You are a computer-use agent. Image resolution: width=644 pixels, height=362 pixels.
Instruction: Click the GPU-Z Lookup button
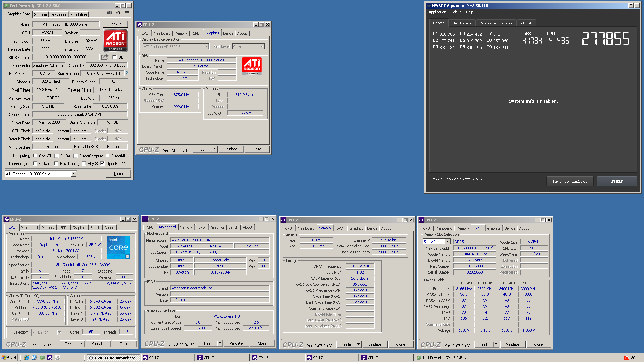(115, 24)
